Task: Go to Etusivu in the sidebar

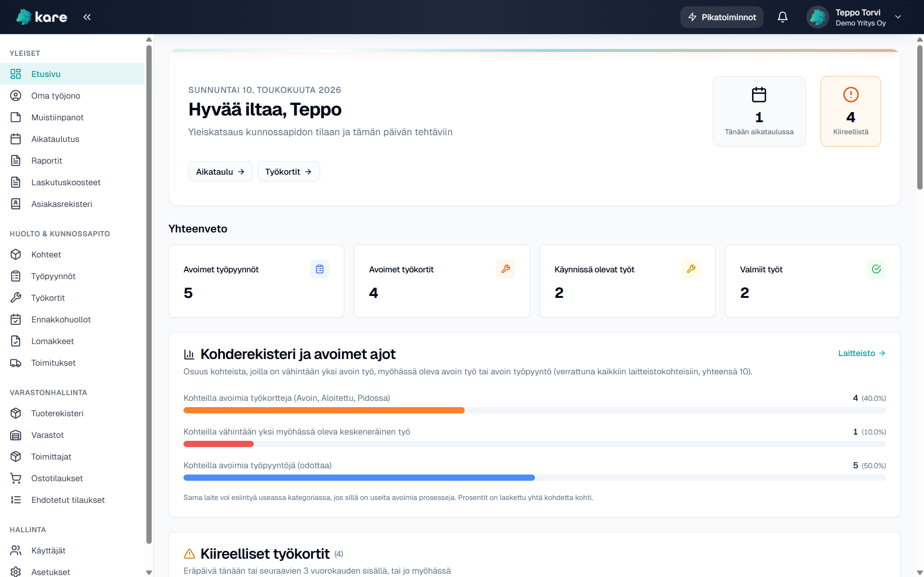Action: pyautogui.click(x=72, y=74)
